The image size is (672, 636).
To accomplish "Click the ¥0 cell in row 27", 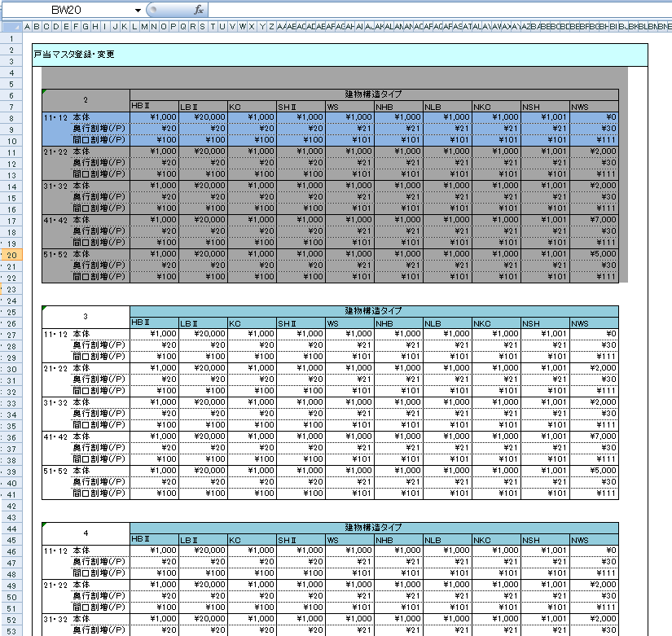I will 594,334.
